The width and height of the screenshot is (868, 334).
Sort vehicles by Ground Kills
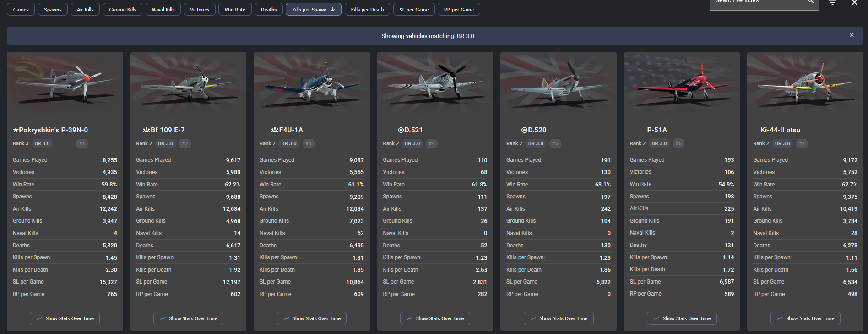point(123,10)
